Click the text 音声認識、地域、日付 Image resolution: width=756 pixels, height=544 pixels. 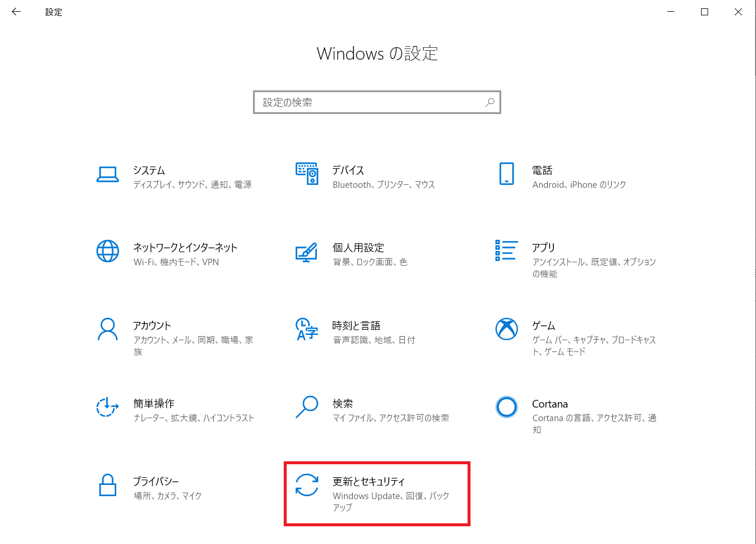pos(374,340)
